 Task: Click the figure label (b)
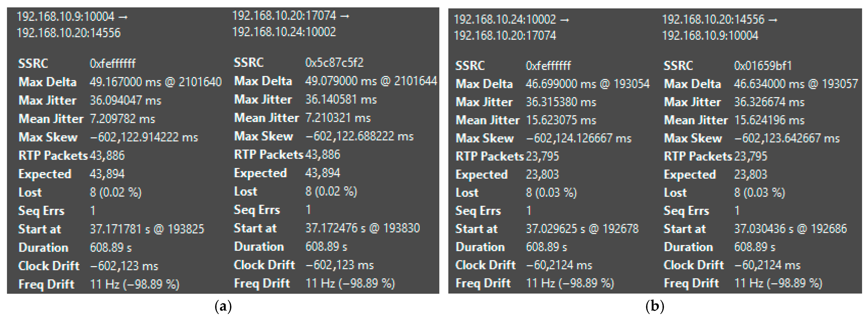[655, 306]
